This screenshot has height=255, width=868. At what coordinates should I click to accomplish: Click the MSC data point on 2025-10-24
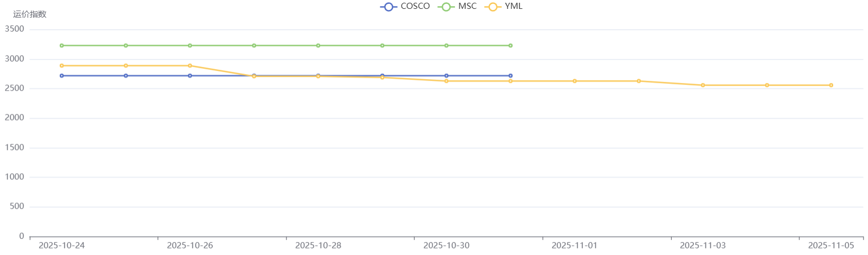[62, 46]
